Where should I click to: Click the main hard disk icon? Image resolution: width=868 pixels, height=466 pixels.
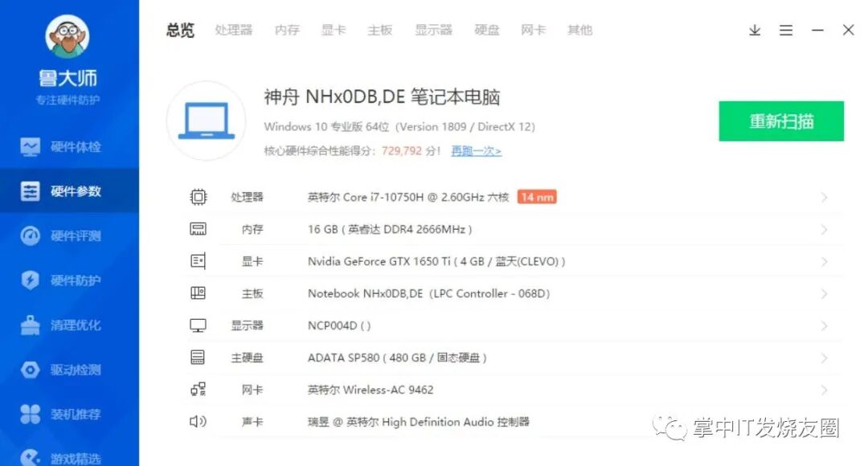pos(199,358)
